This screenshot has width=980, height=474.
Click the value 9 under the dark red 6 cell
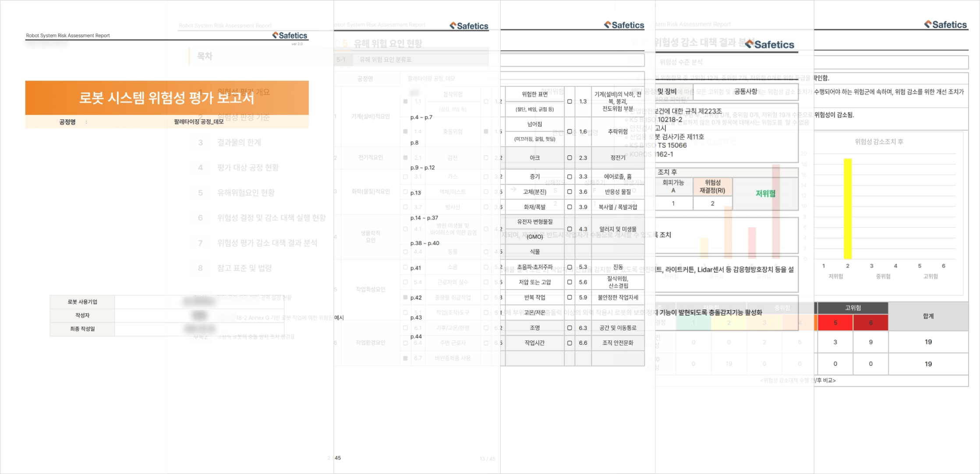[x=870, y=342]
